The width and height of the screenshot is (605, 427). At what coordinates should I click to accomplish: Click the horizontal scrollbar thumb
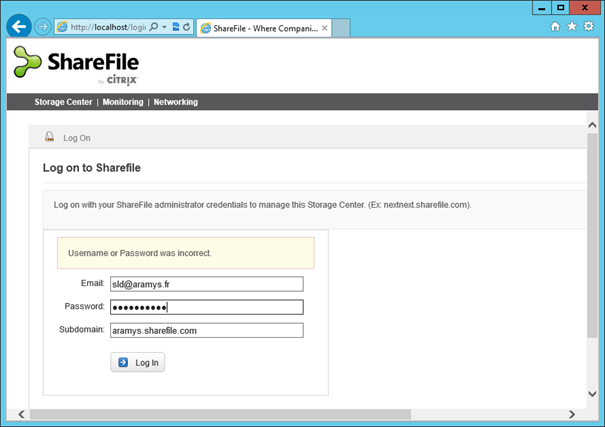pyautogui.click(x=220, y=414)
